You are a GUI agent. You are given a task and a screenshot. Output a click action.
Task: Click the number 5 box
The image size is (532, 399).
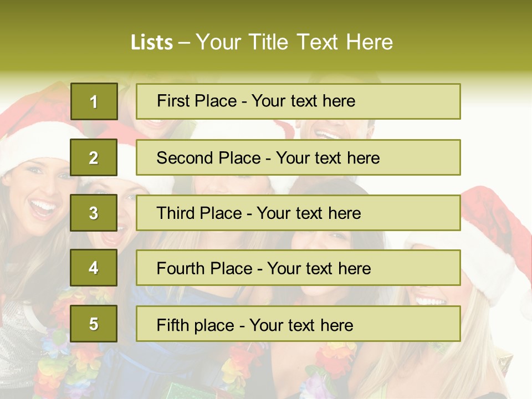pos(94,324)
